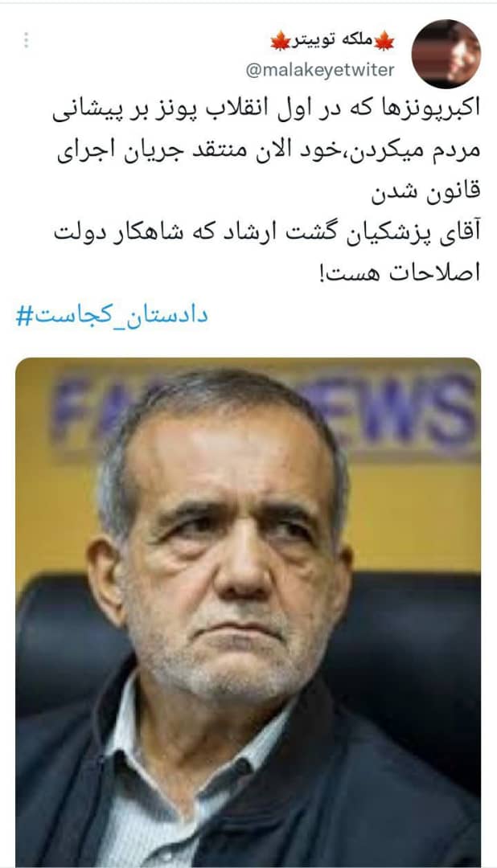Click the short line قانون شدن
The width and height of the screenshot is (497, 868).
(425, 193)
